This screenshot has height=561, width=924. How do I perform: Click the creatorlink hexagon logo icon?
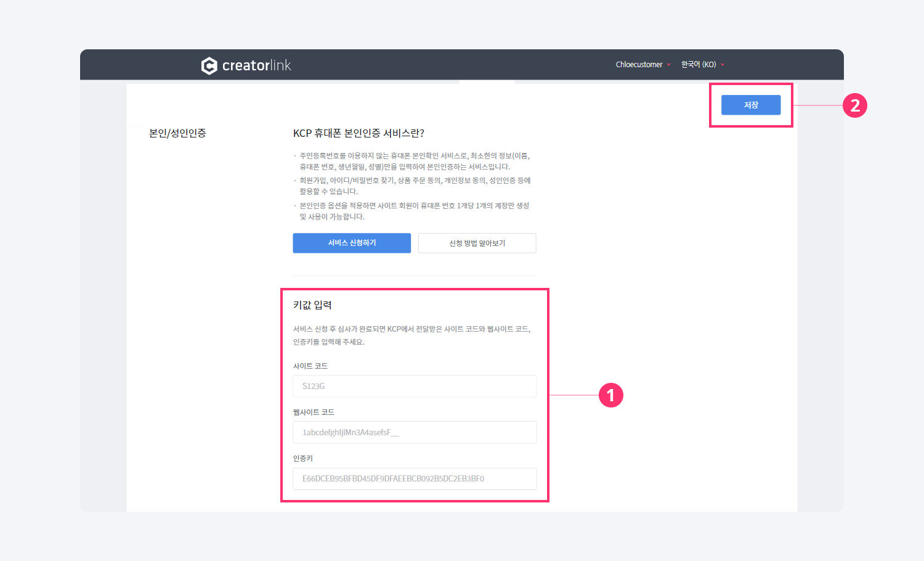pos(209,65)
